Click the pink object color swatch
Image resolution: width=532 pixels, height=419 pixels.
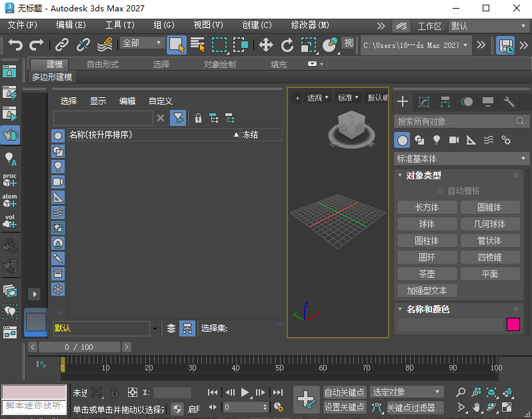pyautogui.click(x=513, y=324)
